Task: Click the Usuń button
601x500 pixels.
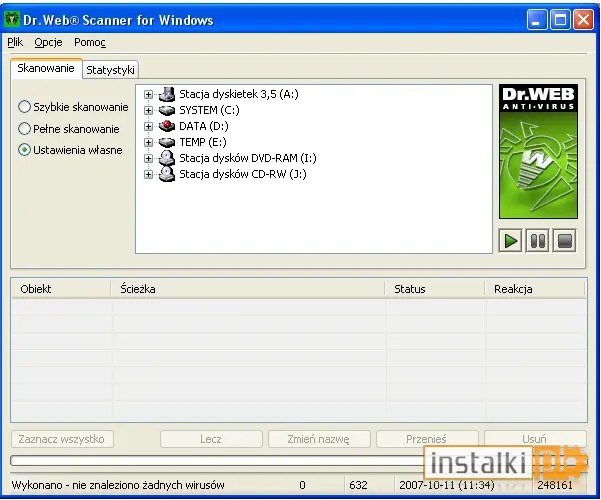Action: pyautogui.click(x=535, y=439)
